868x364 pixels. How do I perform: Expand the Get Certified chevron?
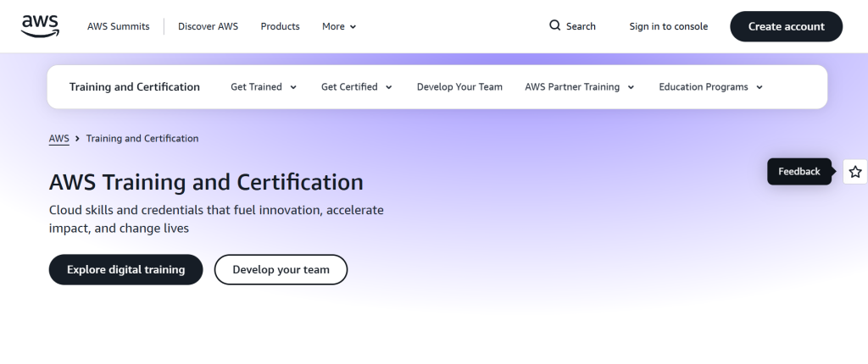click(388, 87)
